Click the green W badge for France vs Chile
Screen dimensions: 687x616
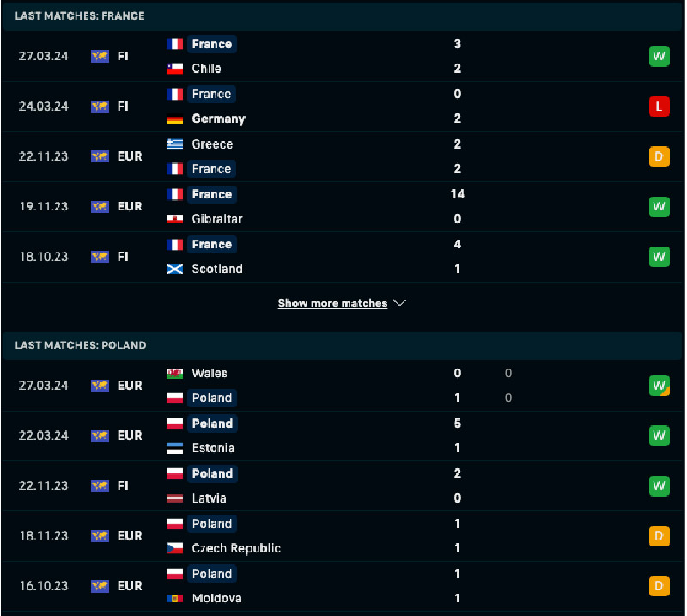(x=659, y=57)
